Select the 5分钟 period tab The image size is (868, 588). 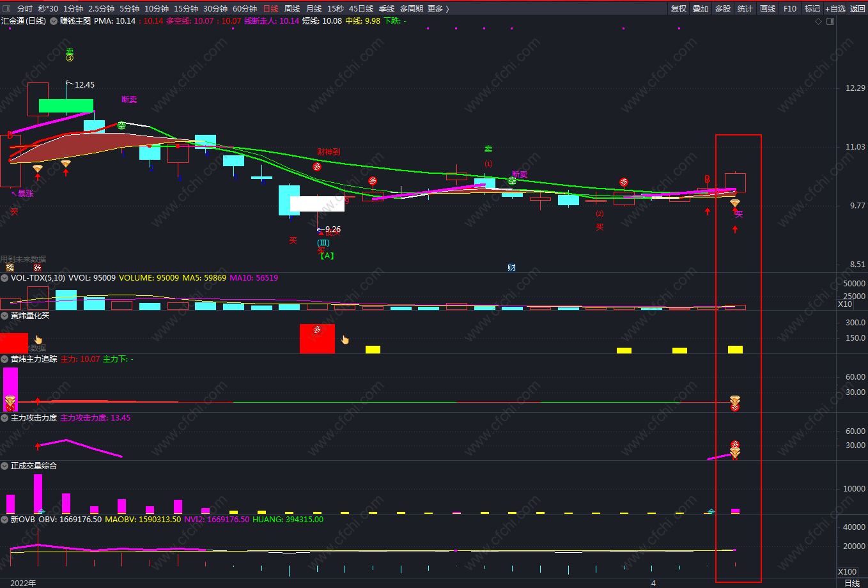pos(129,8)
